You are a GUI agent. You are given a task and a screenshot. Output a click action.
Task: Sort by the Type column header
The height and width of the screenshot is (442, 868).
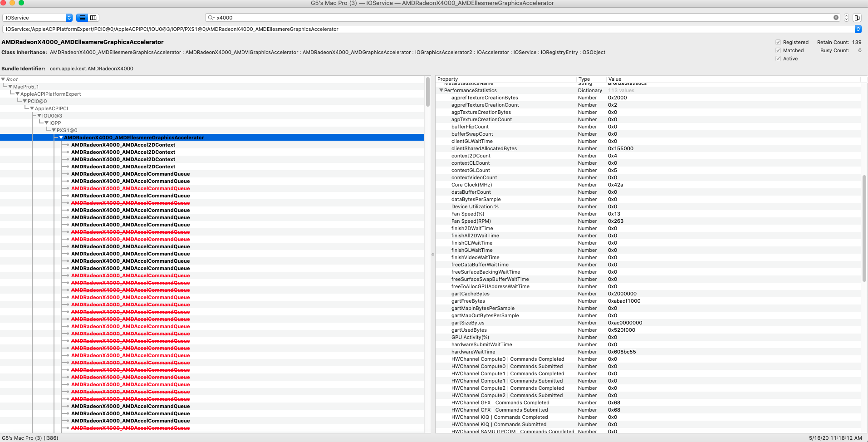[591, 79]
